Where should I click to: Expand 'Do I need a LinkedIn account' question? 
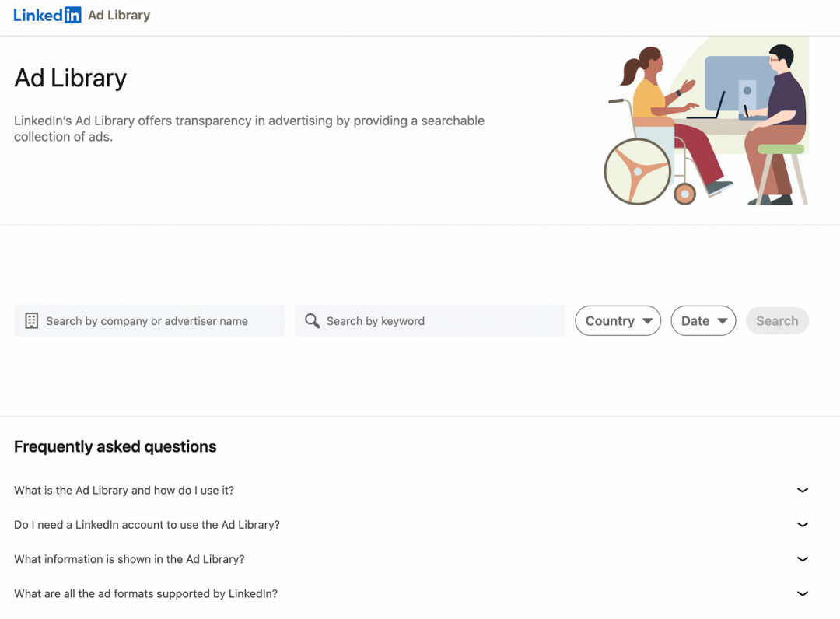coord(411,525)
